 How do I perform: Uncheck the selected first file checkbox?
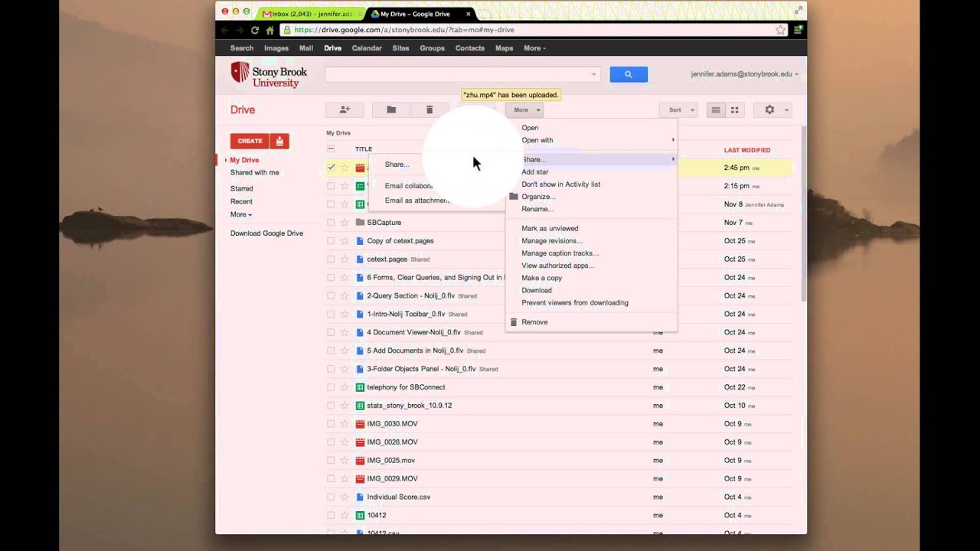[x=331, y=168]
